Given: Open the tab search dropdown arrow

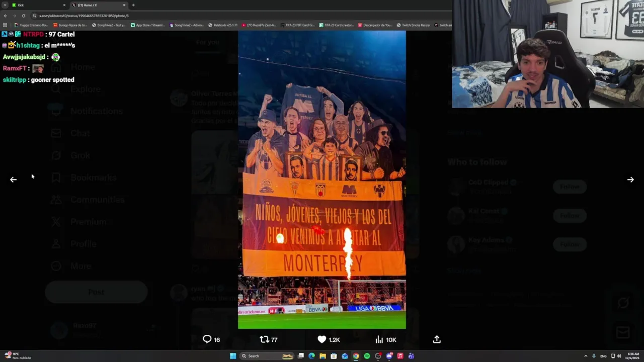Looking at the screenshot, I should click(5, 5).
